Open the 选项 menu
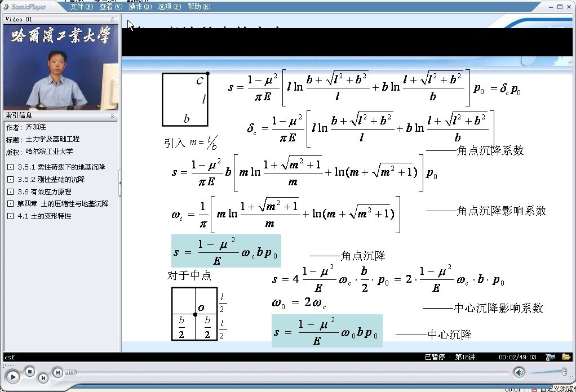This screenshot has height=392, width=576. pos(169,7)
